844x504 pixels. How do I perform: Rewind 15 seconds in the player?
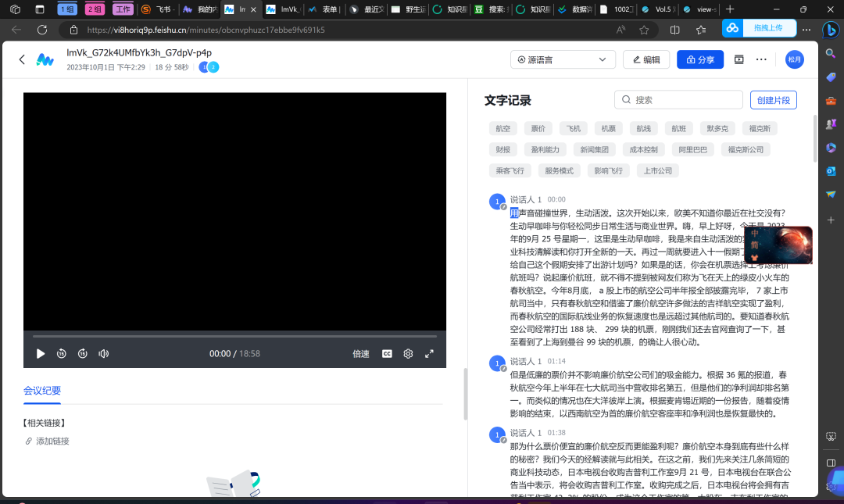pos(62,354)
